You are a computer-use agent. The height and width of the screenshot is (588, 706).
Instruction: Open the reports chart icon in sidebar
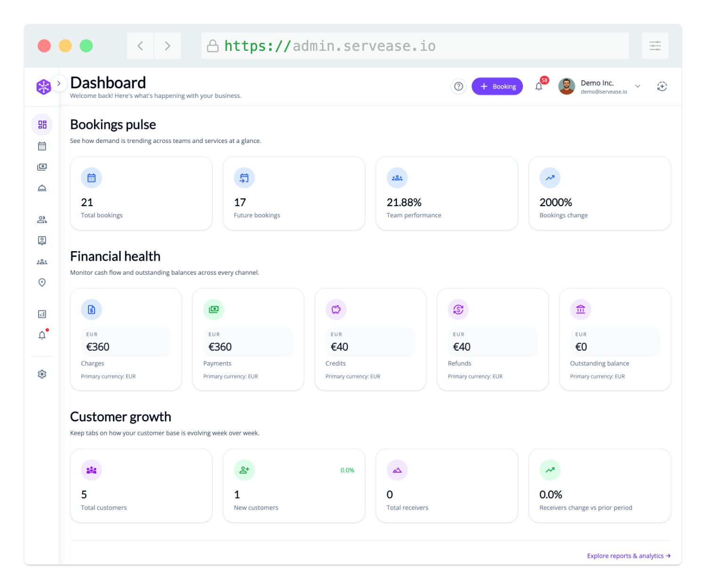[42, 314]
